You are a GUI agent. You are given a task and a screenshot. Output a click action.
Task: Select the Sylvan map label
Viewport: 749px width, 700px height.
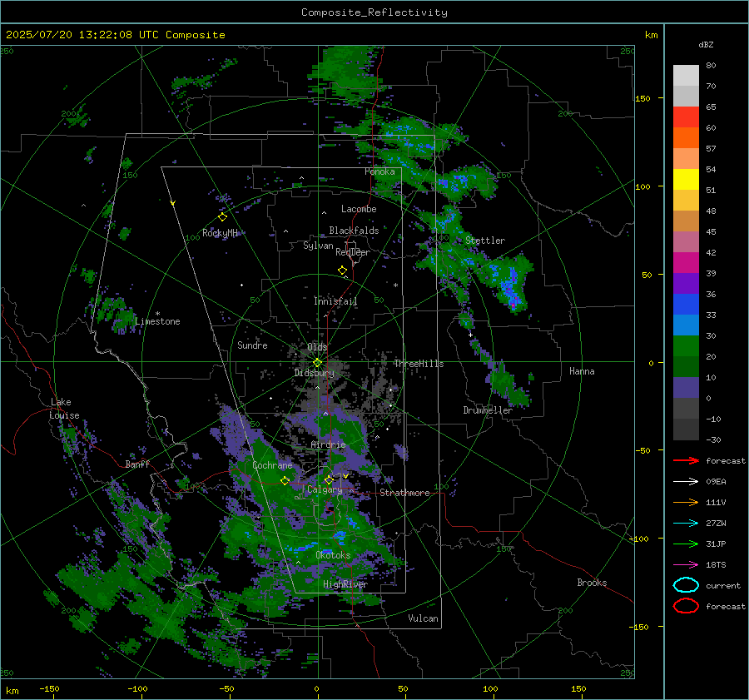(x=318, y=246)
